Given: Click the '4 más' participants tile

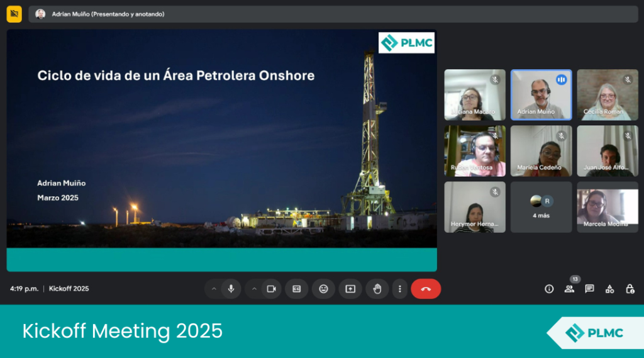Looking at the screenshot, I should coord(541,207).
